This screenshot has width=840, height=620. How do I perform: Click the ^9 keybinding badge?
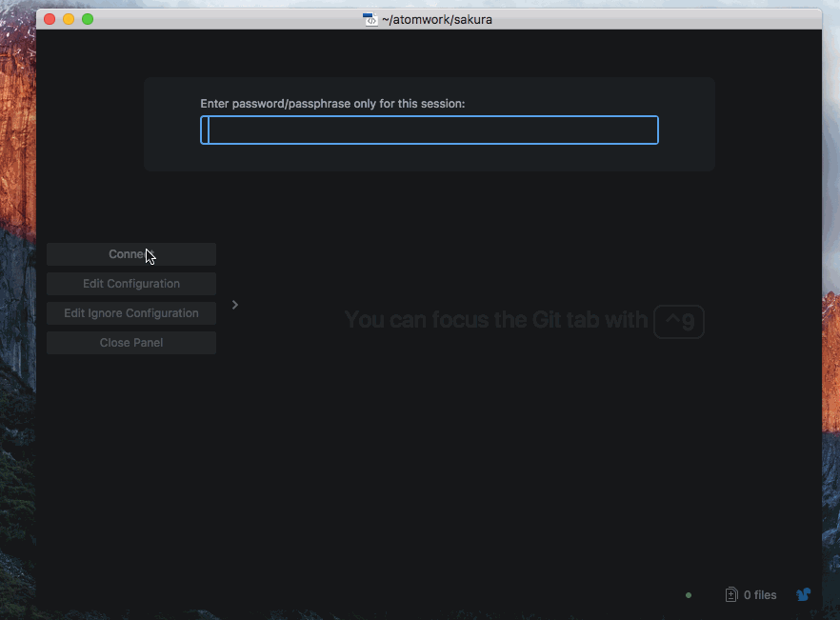(x=679, y=320)
